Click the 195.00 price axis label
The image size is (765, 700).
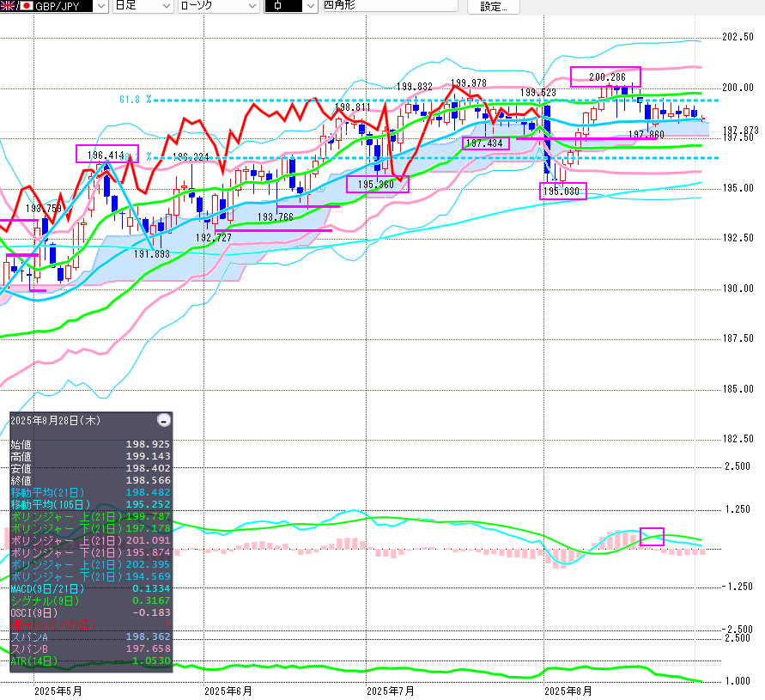[x=738, y=188]
